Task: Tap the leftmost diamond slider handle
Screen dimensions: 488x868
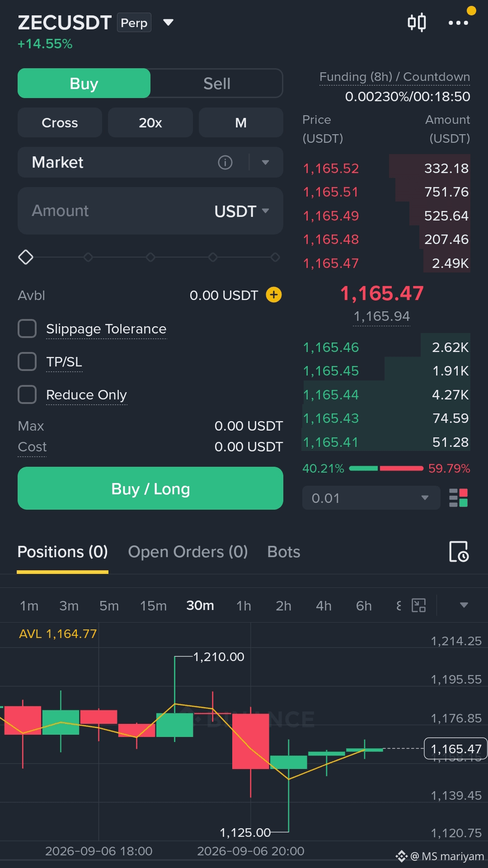Action: (26, 257)
